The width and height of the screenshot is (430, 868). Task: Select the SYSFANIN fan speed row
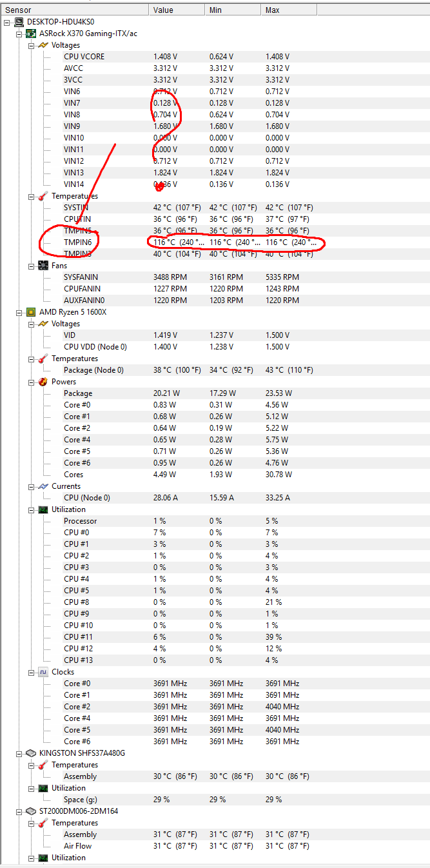coord(82,277)
